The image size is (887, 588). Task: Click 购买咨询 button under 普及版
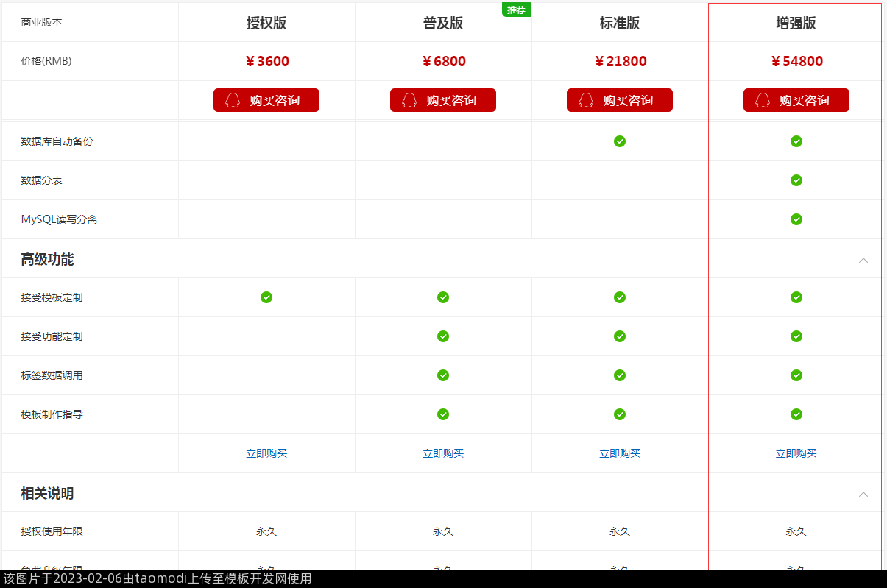click(x=443, y=100)
